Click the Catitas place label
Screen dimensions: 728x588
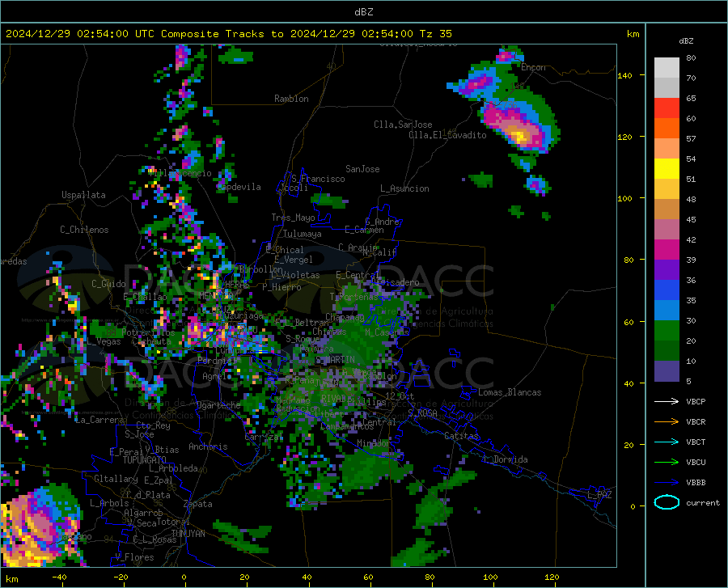tap(461, 436)
